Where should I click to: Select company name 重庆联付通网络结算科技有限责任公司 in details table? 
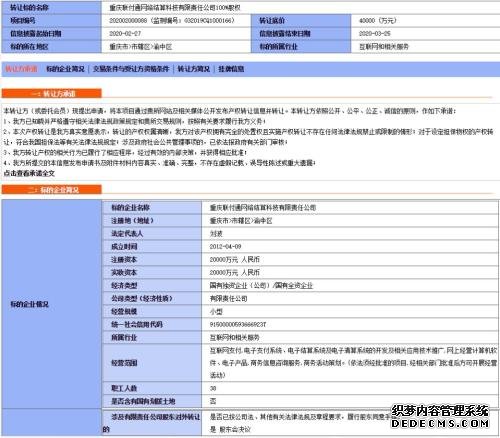point(263,208)
